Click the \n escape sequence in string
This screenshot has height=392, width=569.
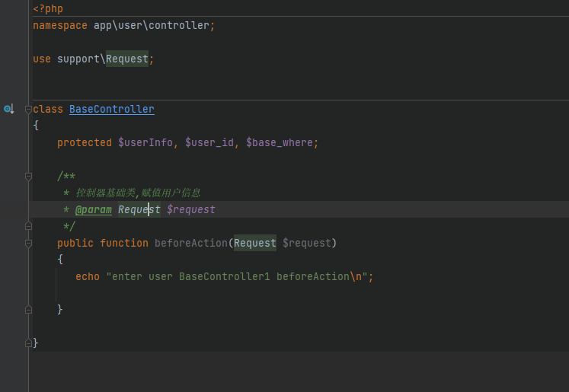[356, 277]
